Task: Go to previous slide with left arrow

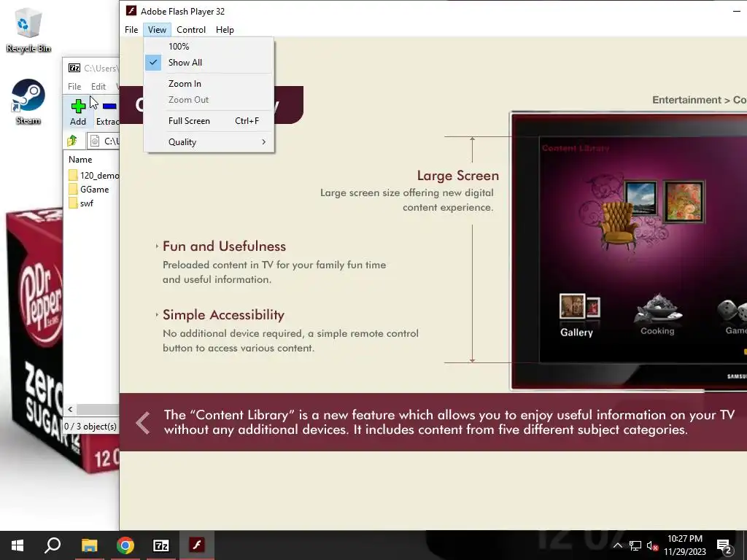Action: click(x=143, y=422)
